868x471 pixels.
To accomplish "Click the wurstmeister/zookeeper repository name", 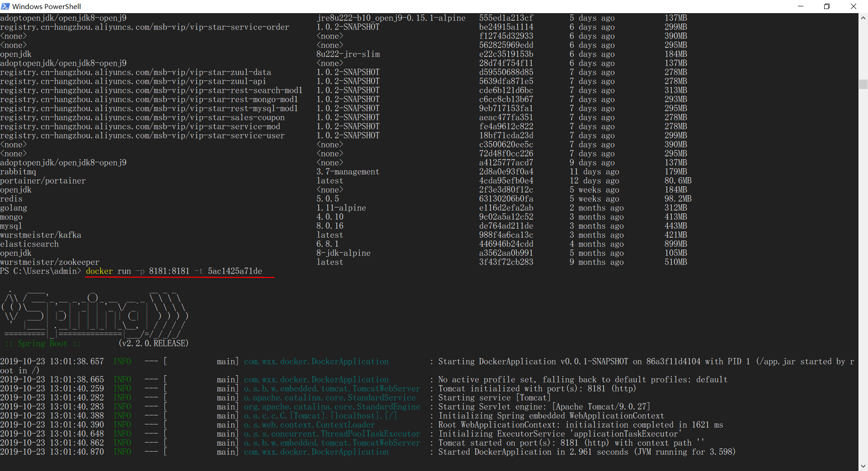I will coord(50,262).
